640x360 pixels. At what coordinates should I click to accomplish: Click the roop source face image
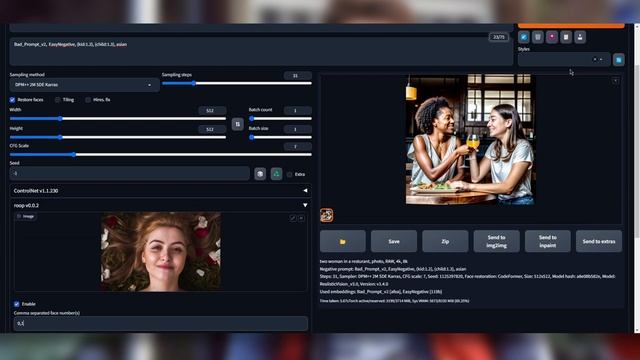pyautogui.click(x=161, y=252)
